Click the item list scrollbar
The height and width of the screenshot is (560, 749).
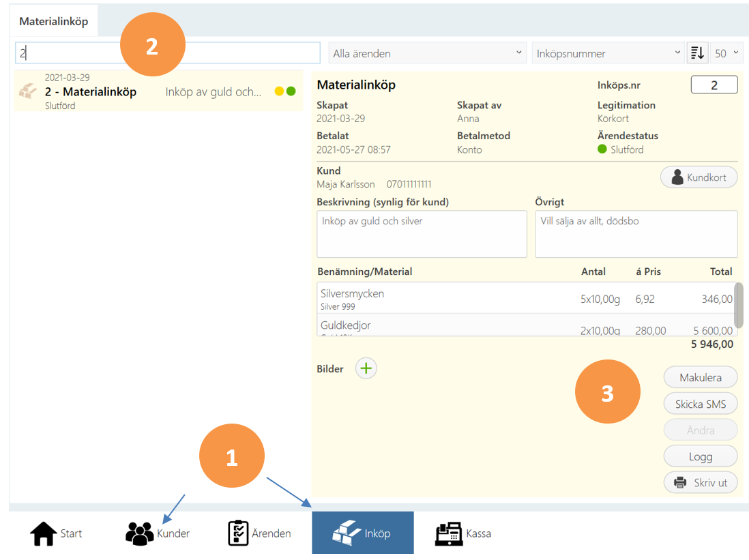(x=739, y=305)
